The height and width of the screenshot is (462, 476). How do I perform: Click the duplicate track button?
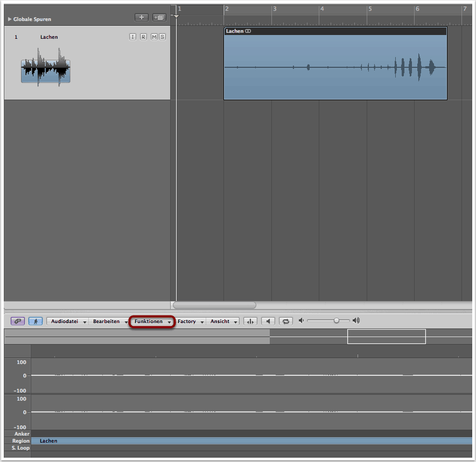tap(159, 17)
